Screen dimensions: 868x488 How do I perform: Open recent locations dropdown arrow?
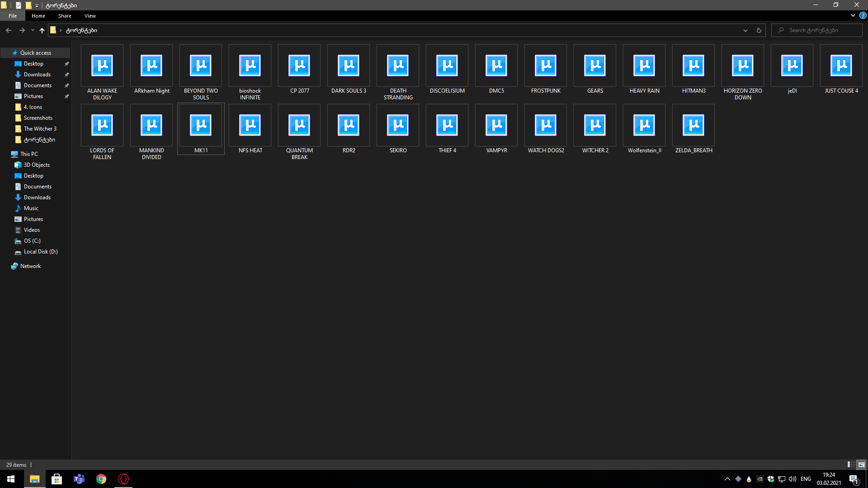coord(33,30)
